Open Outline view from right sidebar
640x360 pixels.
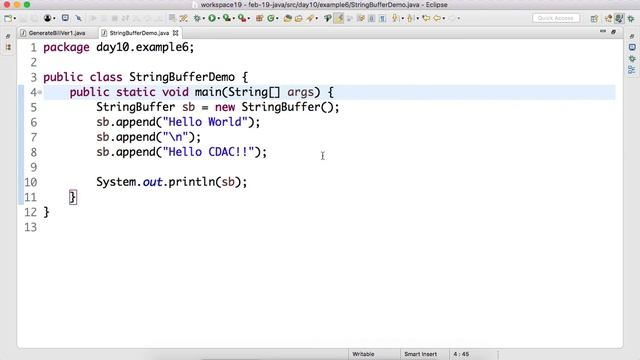click(x=632, y=70)
